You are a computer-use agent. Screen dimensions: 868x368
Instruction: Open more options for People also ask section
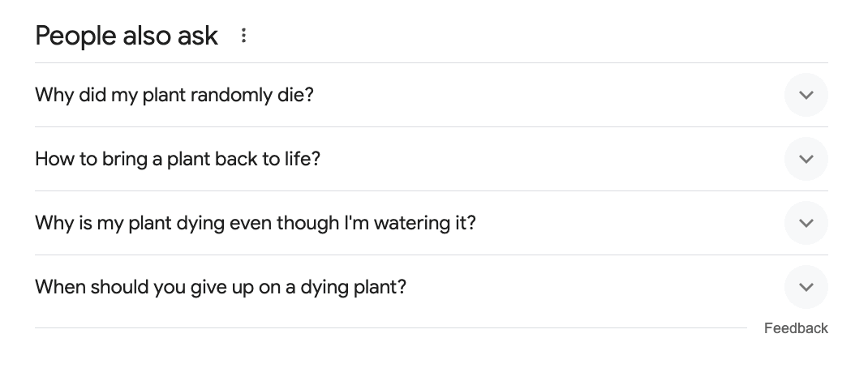pyautogui.click(x=243, y=36)
